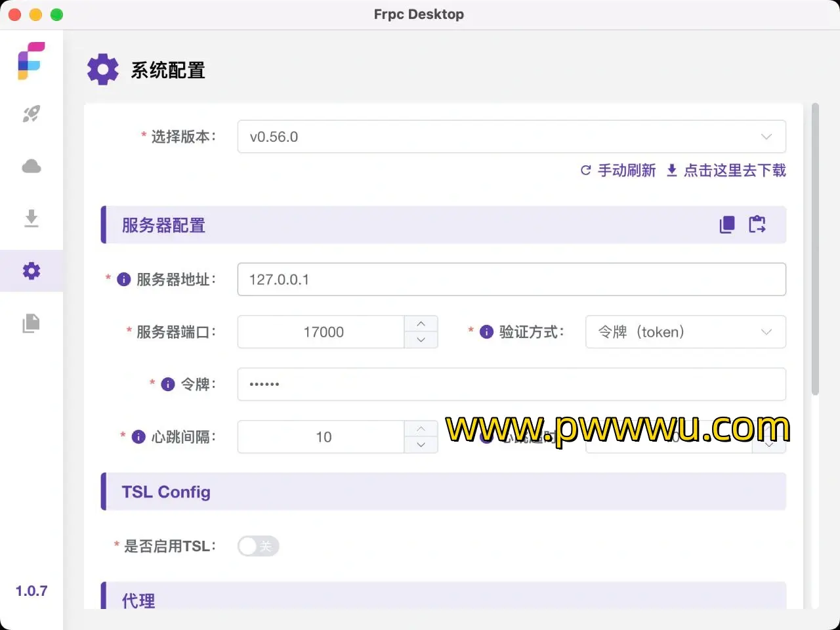
Task: Open the download page in sidebar
Action: pyautogui.click(x=31, y=218)
